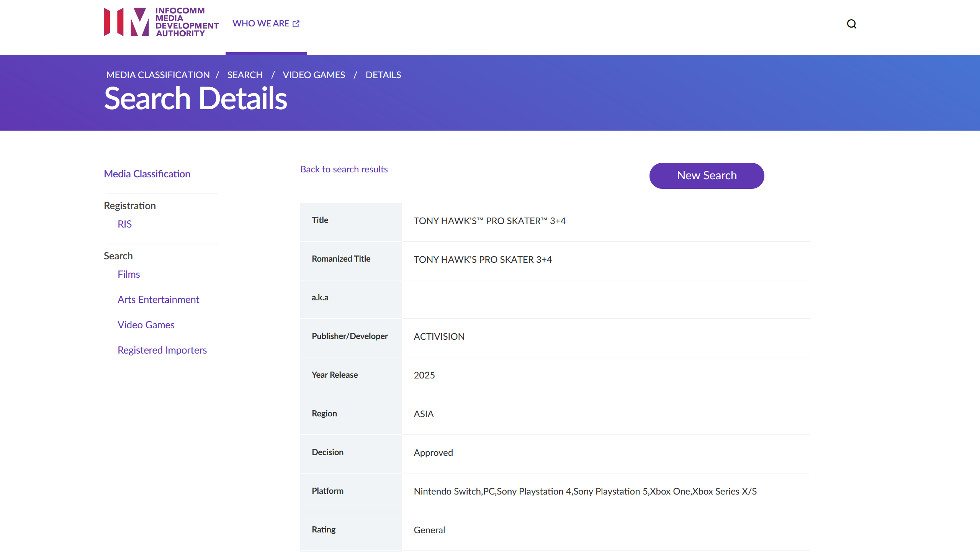Click the IMDA logo
The height and width of the screenshot is (552, 980).
click(161, 22)
